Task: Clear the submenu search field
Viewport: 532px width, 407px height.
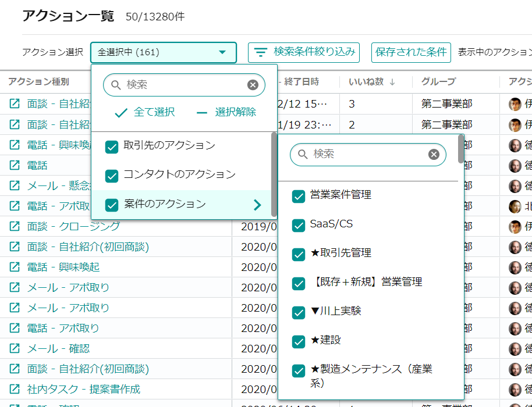Action: (x=434, y=155)
